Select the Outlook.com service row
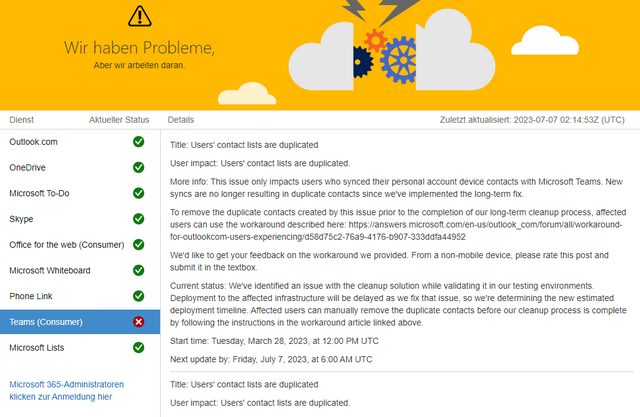This screenshot has height=417, width=640. tap(80, 142)
